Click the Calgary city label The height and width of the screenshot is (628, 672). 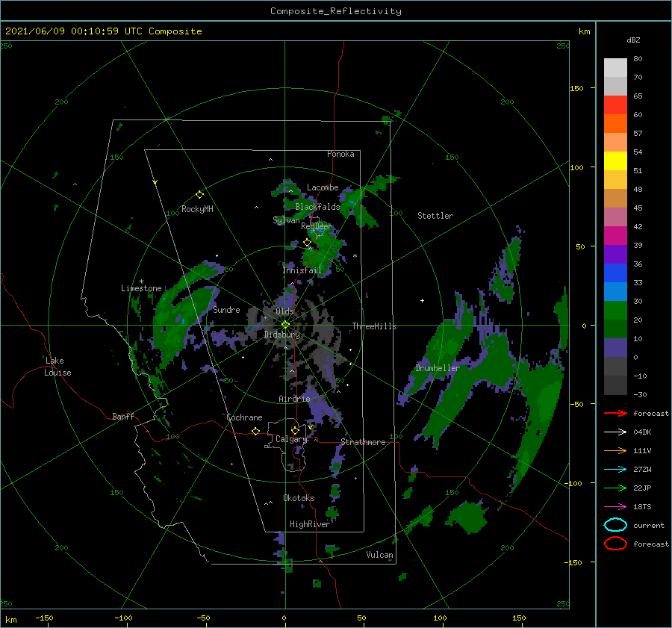pos(291,439)
